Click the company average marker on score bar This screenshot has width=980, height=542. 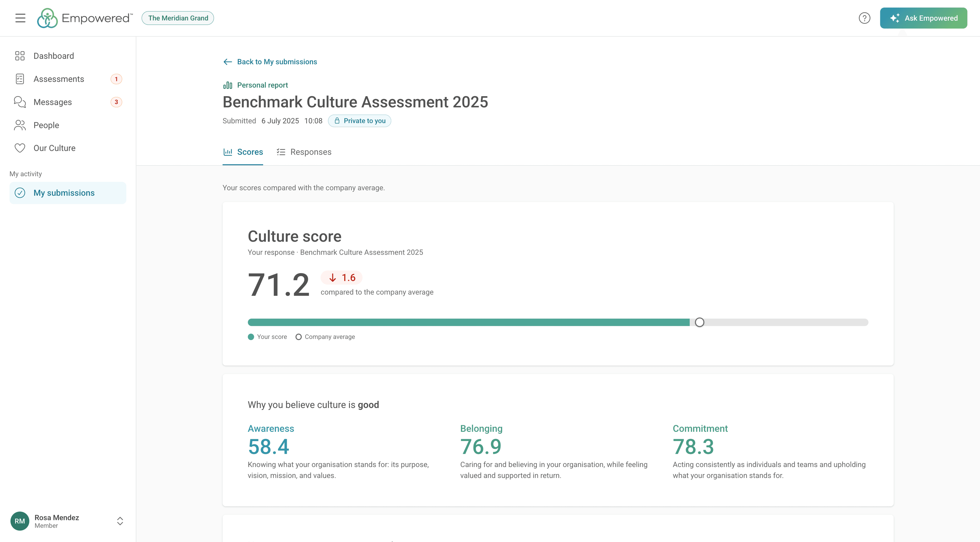click(699, 322)
